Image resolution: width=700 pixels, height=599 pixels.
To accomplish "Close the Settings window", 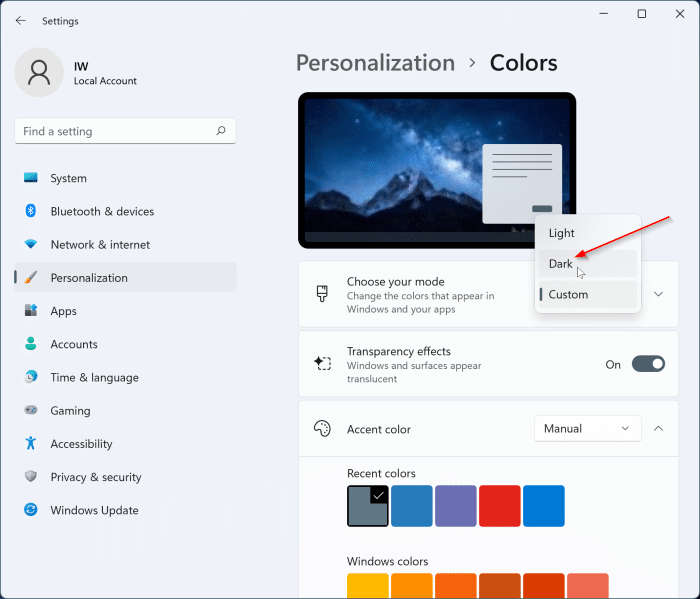I will 679,14.
